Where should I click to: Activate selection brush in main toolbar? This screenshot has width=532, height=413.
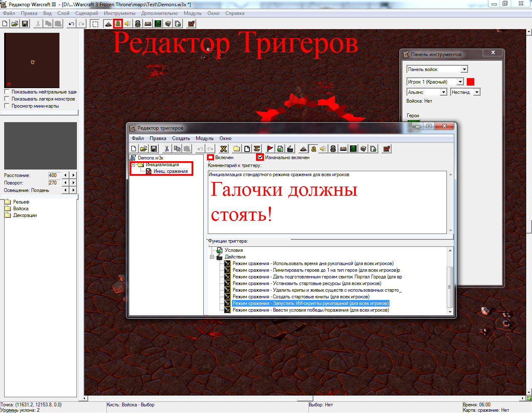coord(95,24)
